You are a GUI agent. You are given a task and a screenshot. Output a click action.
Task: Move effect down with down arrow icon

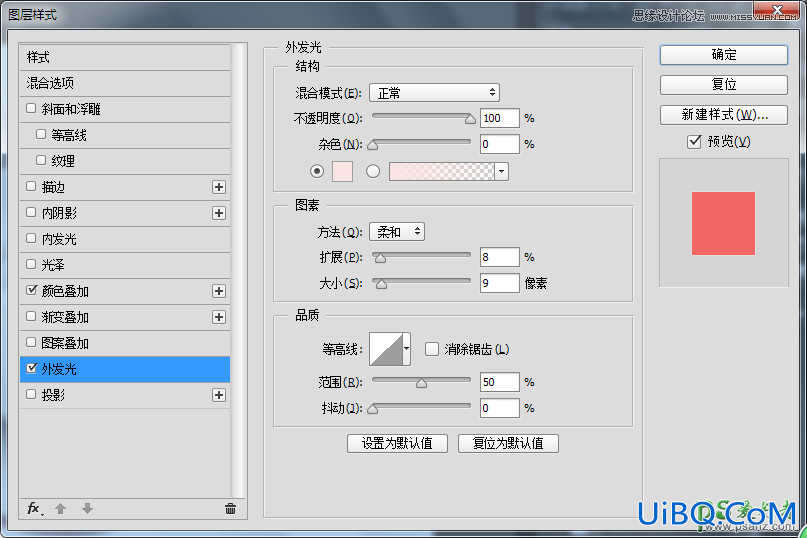pos(87,509)
